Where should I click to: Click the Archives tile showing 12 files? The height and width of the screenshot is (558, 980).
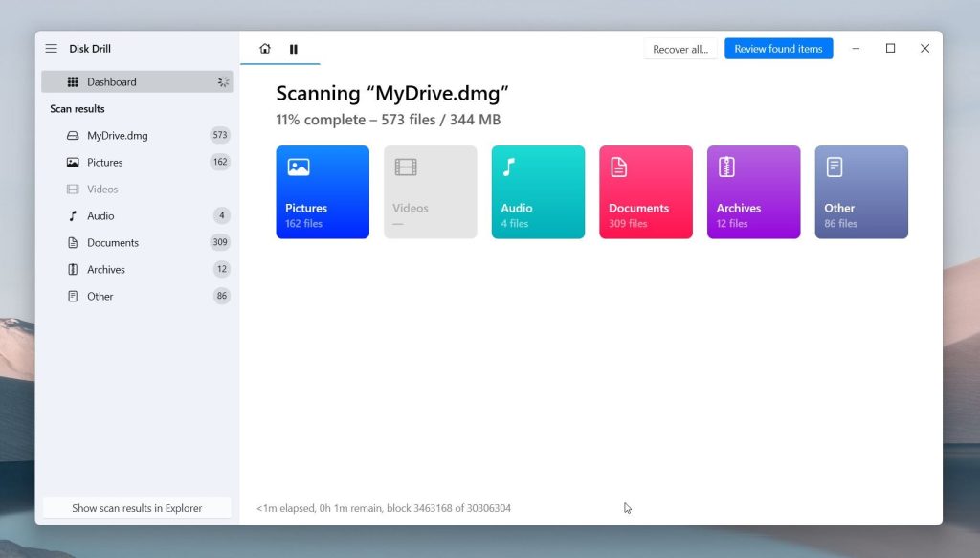pyautogui.click(x=753, y=191)
